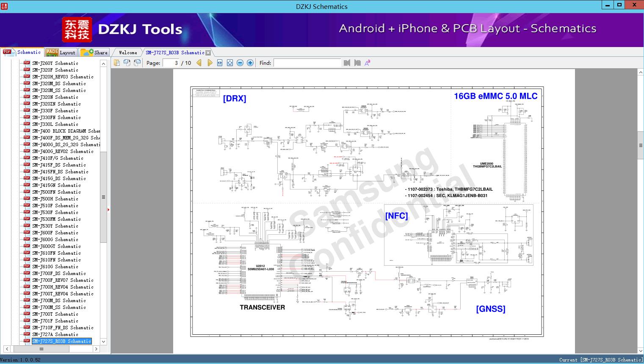Screen dimensions: 644x364
Task: Go to the next page
Action: pyautogui.click(x=210, y=63)
